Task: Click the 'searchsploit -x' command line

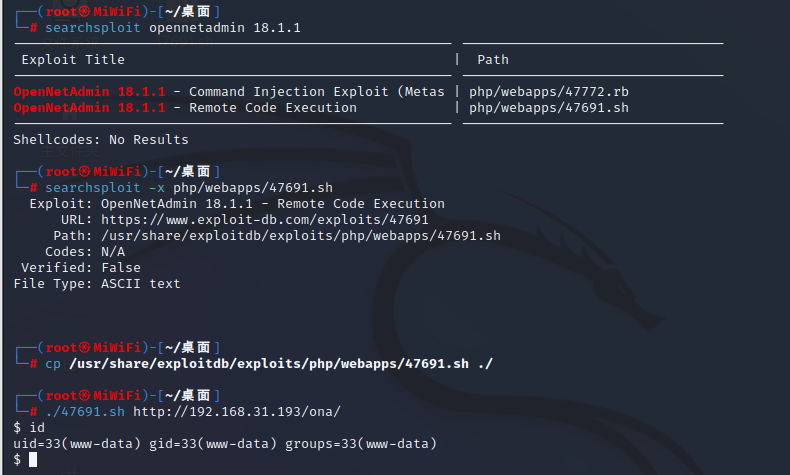Action: 189,188
